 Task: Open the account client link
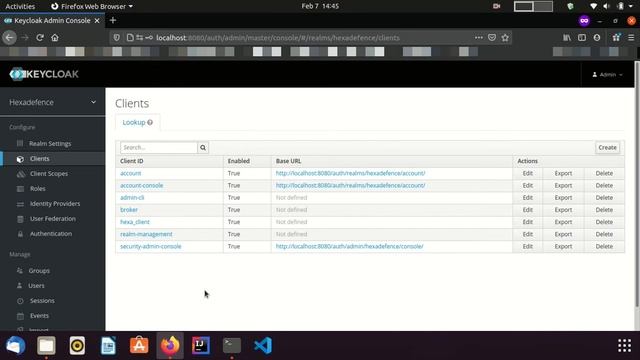tap(131, 173)
